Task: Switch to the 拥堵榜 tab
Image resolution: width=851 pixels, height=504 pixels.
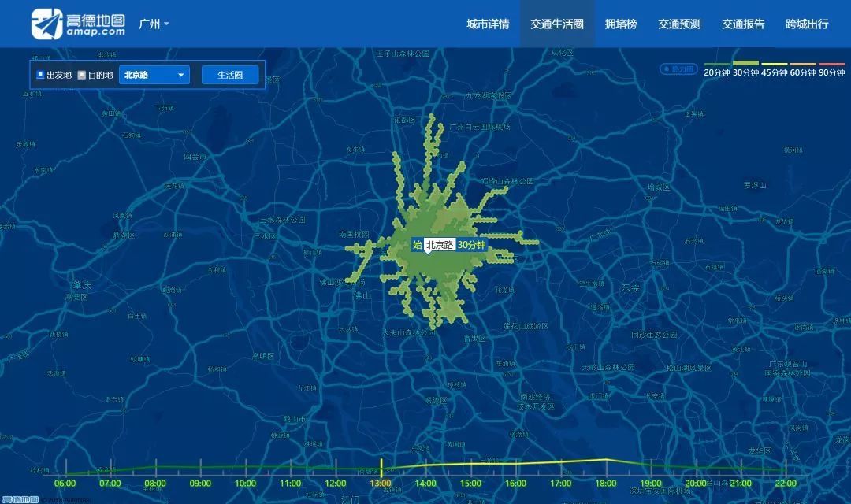Action: [x=621, y=24]
